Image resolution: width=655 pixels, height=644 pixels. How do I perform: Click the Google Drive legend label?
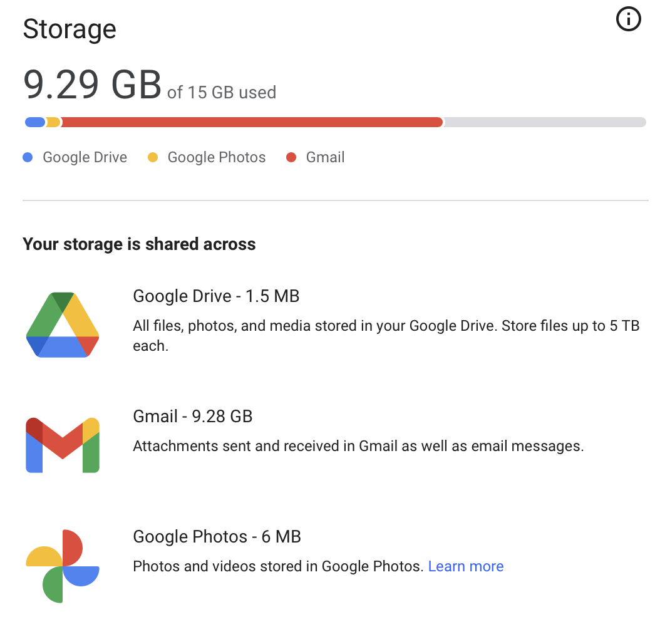pyautogui.click(x=85, y=158)
